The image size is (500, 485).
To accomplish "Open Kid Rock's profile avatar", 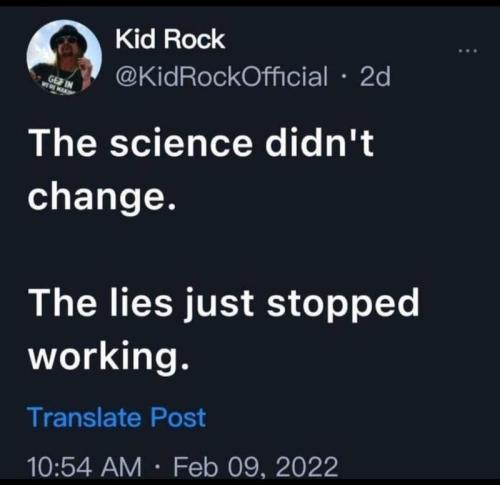I will pyautogui.click(x=64, y=57).
